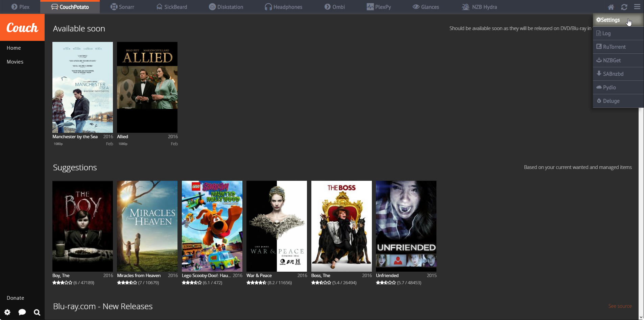Open the Lego Scooby-Doo poster
The width and height of the screenshot is (644, 320).
212,226
